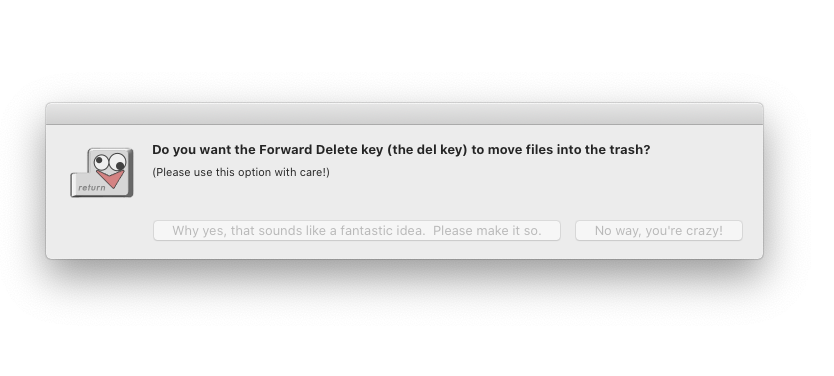Screen dimensions: 834x376
Task: Click the "Please use this option with care!" note
Action: click(x=241, y=172)
